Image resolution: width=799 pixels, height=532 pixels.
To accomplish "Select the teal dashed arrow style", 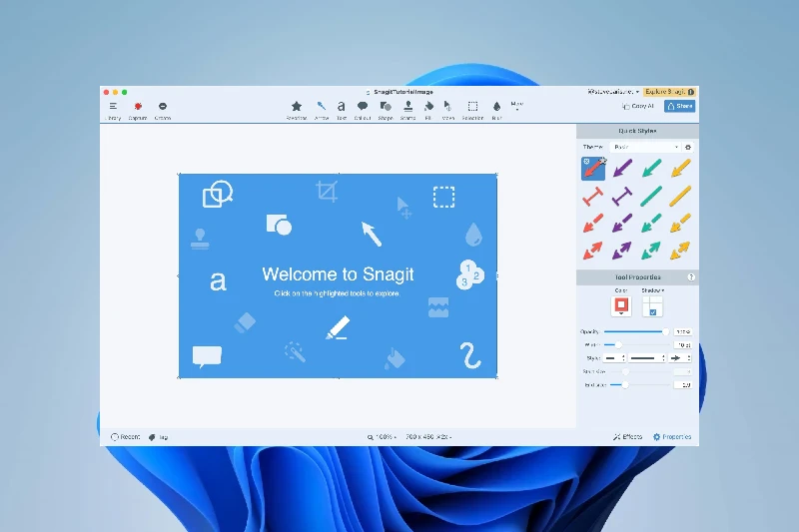I will point(651,223).
